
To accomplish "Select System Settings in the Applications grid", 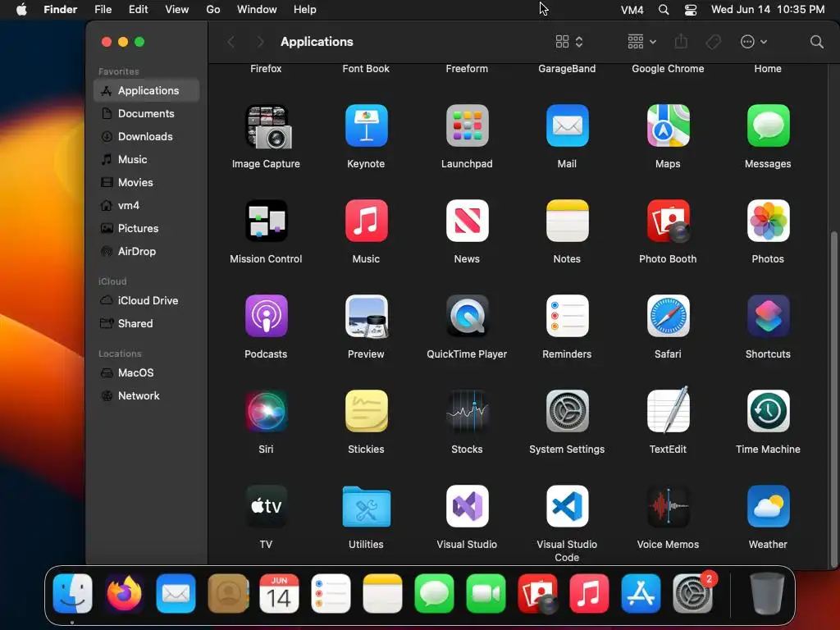I will 568,411.
